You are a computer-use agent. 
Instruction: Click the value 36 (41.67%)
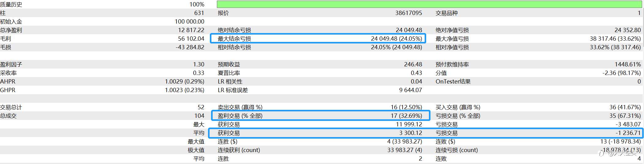coord(625,107)
